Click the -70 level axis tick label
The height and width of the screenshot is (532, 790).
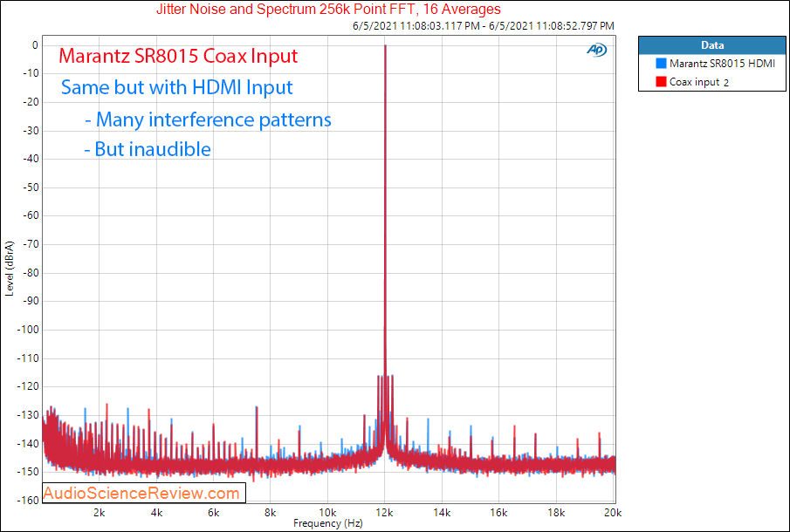click(x=31, y=244)
